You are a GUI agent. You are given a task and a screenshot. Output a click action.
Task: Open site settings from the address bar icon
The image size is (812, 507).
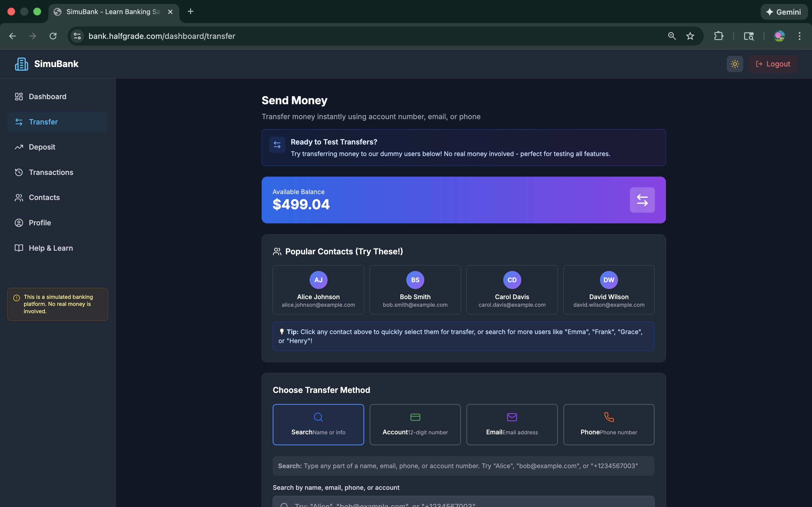[x=76, y=36]
